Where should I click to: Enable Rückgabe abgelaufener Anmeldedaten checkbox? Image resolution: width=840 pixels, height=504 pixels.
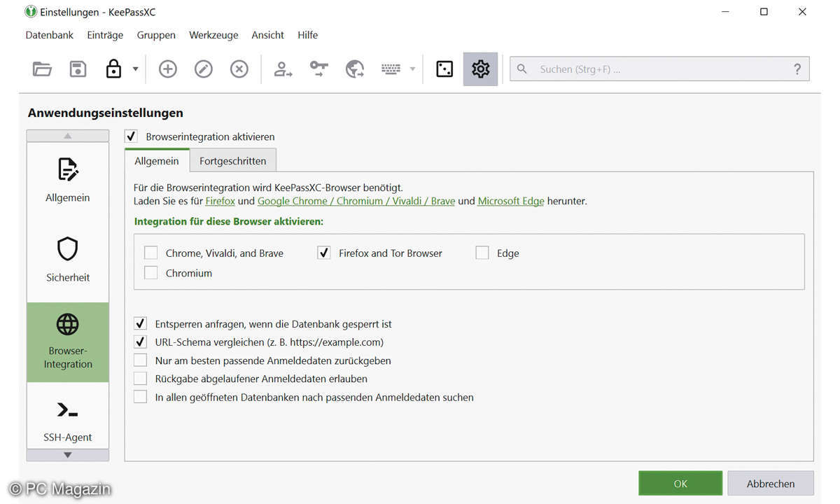141,379
